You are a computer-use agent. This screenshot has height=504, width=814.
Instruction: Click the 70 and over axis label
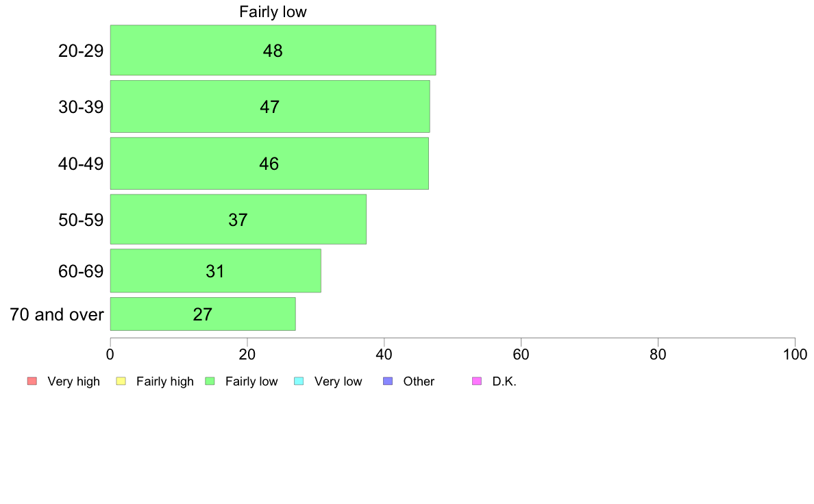pos(57,314)
